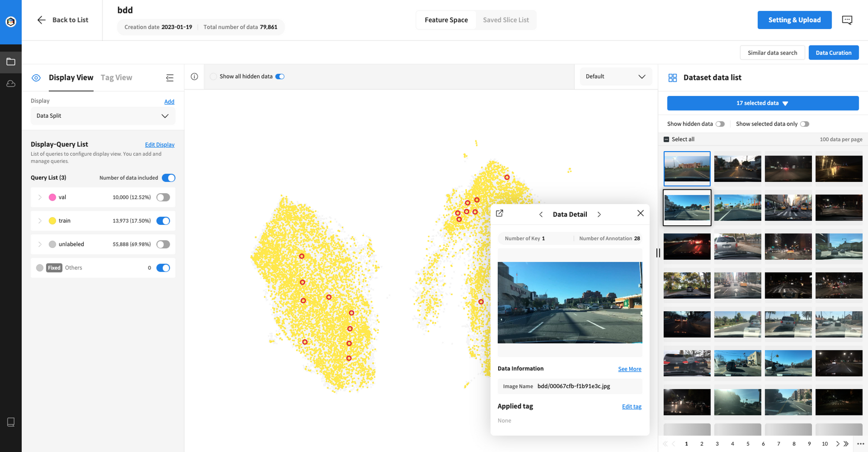This screenshot has height=452, width=868.
Task: Select the Feature Space tab
Action: [446, 20]
